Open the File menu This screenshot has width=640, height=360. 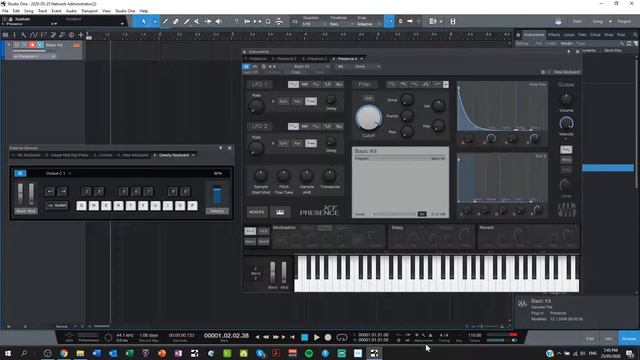click(x=5, y=11)
